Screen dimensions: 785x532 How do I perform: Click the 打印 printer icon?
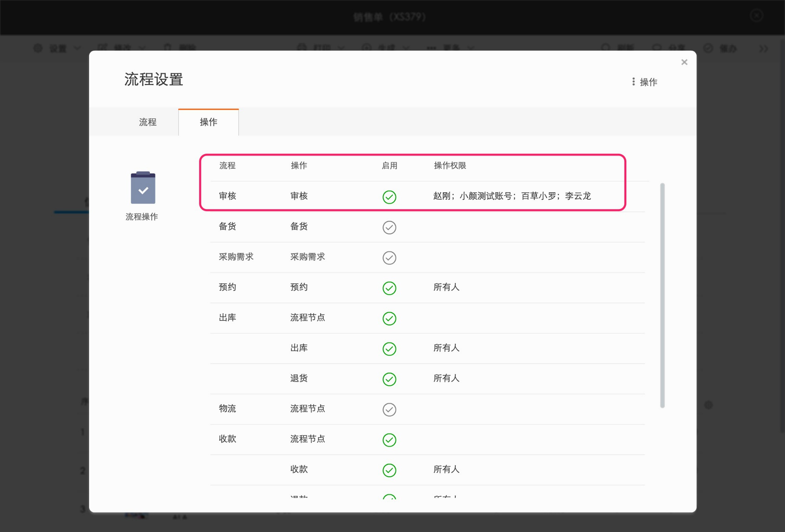pos(301,48)
